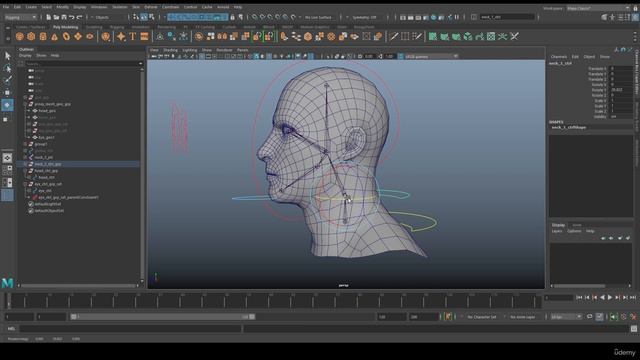This screenshot has width=640, height=360.
Task: Click play forwards button
Action: click(610, 298)
